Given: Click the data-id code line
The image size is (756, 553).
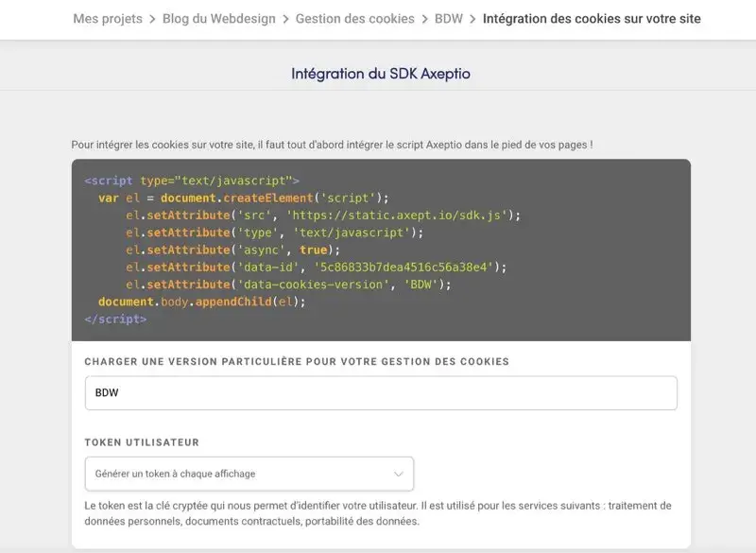Looking at the screenshot, I should 317,268.
